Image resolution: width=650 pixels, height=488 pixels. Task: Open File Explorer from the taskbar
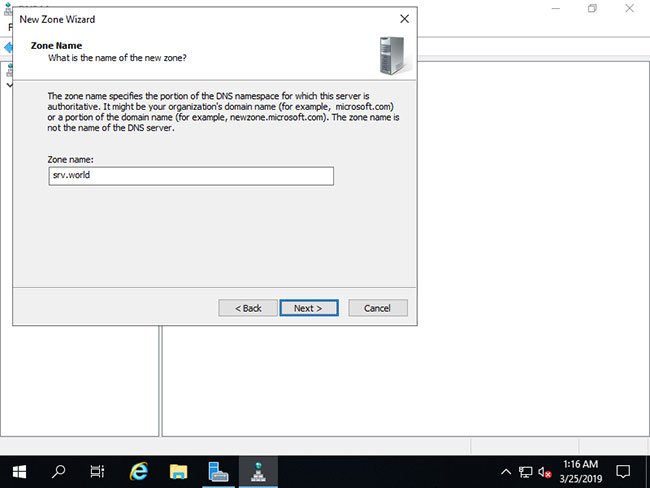[178, 471]
